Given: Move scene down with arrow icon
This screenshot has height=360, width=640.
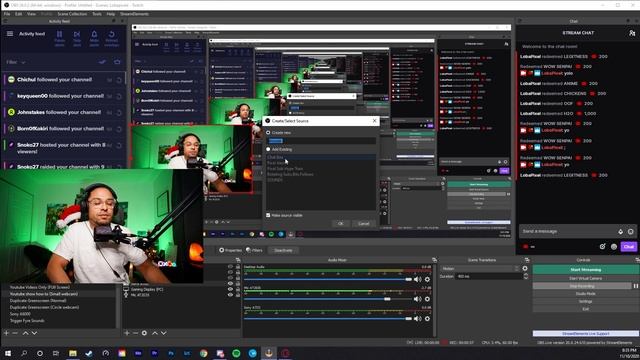Looking at the screenshot, I should 34,333.
